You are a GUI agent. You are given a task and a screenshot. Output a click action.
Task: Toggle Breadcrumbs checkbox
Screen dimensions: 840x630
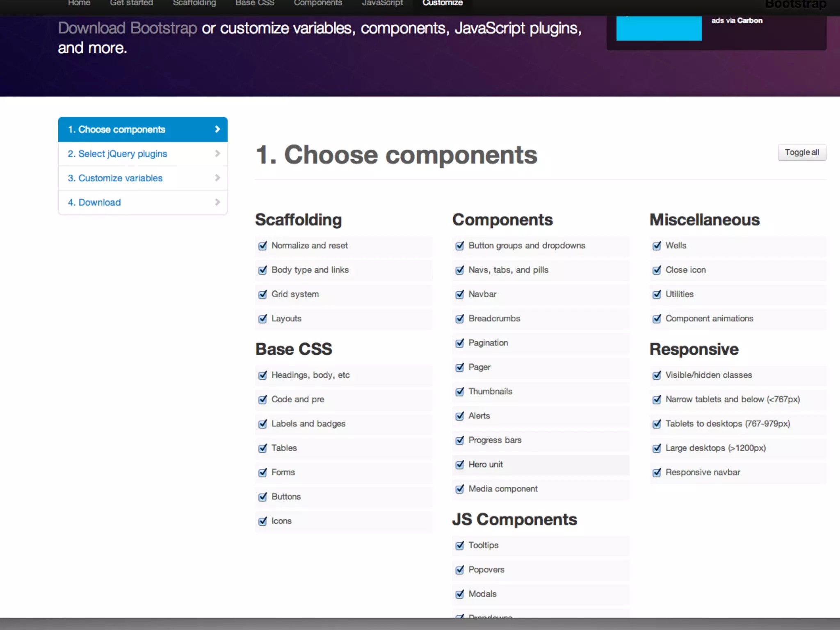tap(460, 319)
